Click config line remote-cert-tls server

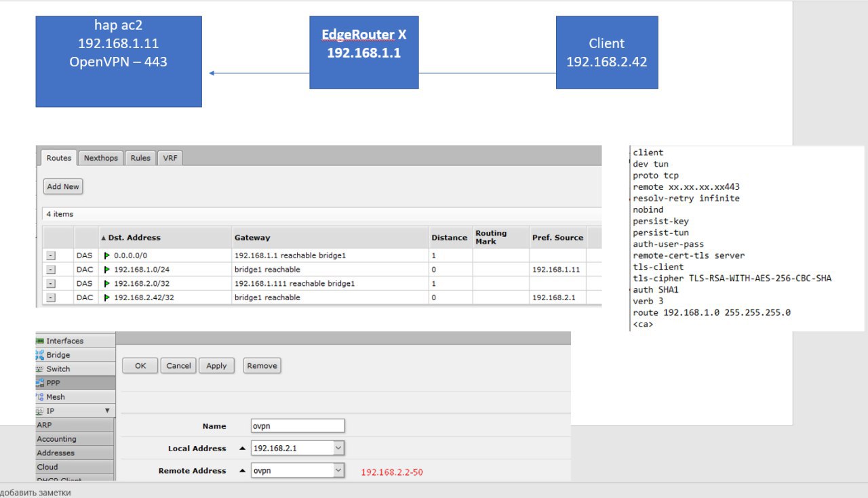(x=688, y=255)
